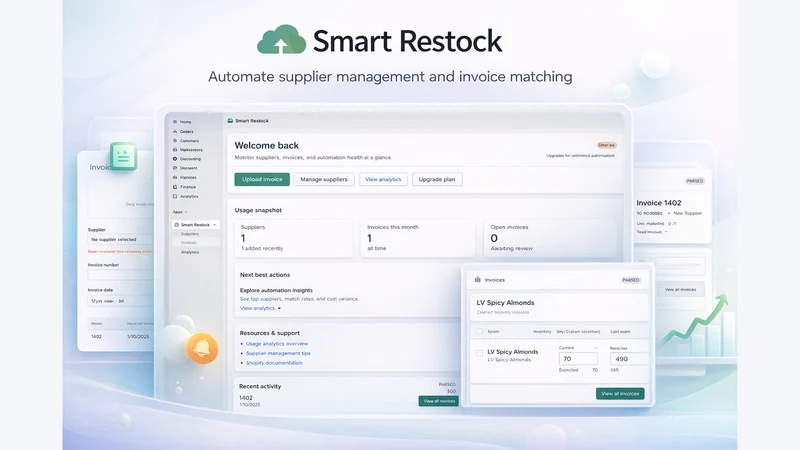
Task: Click the bar chart icon beside Invoices
Action: 478,280
